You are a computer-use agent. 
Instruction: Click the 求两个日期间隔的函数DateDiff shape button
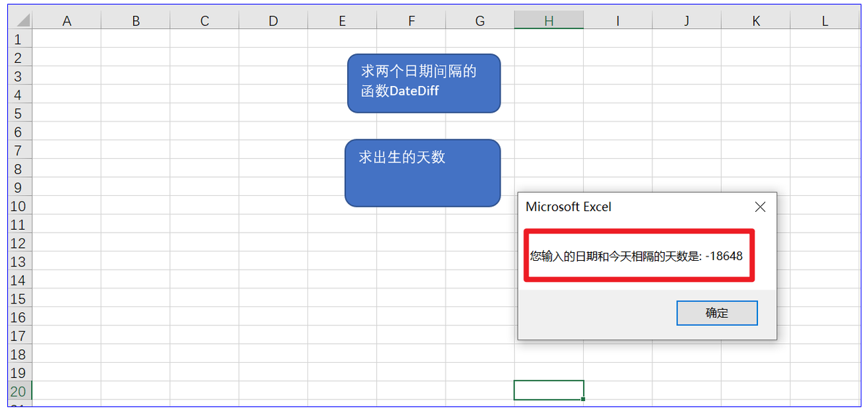click(x=424, y=83)
